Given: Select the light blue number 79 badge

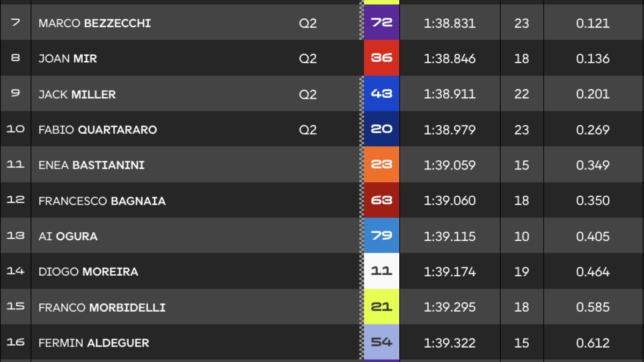Looking at the screenshot, I should click(382, 236).
